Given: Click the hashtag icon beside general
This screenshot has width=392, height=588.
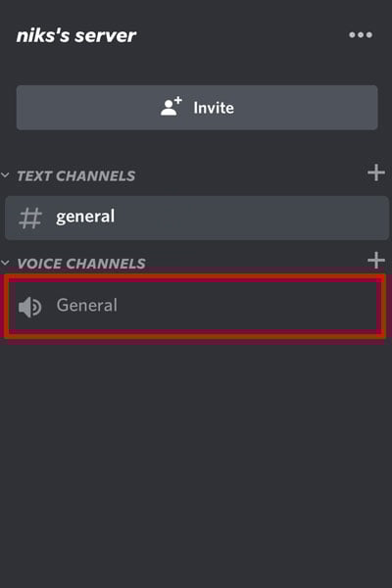Looking at the screenshot, I should point(30,218).
